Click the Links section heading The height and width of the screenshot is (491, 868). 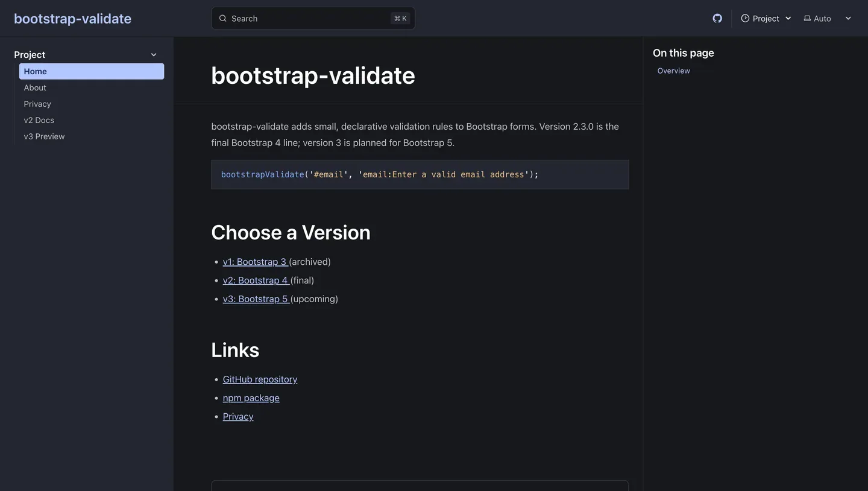pyautogui.click(x=235, y=350)
